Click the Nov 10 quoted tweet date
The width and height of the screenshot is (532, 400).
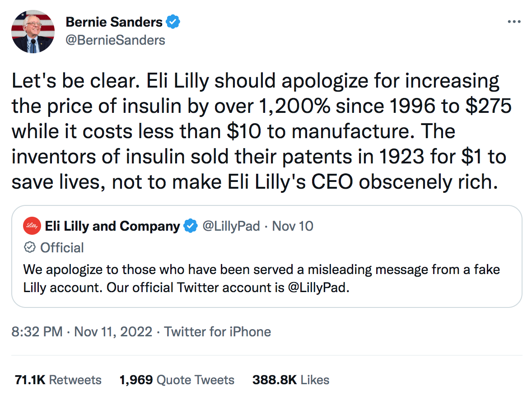(x=293, y=226)
